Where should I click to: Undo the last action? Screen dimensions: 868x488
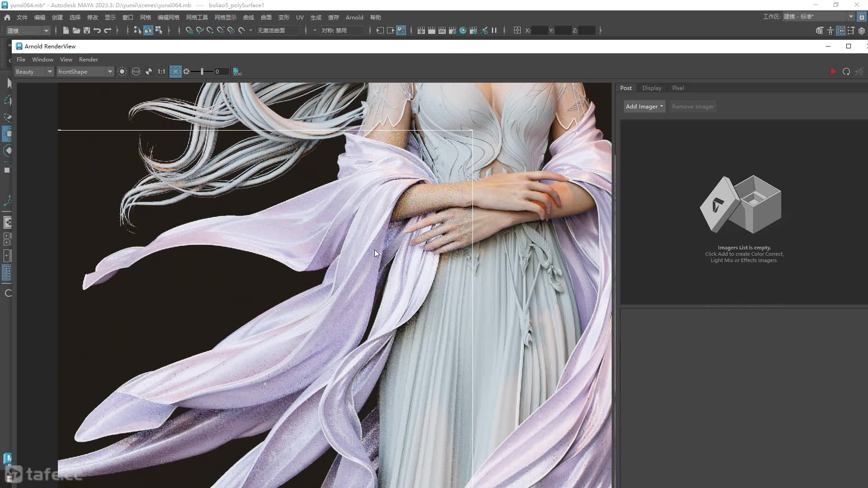[x=97, y=30]
